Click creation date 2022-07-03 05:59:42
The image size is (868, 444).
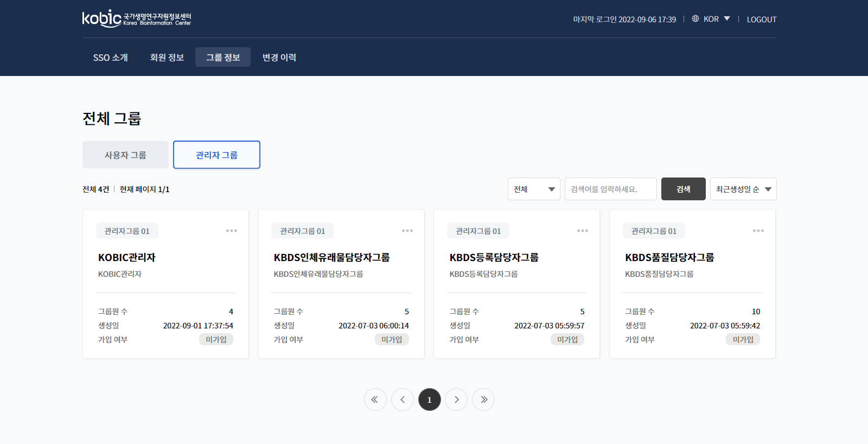[725, 326]
